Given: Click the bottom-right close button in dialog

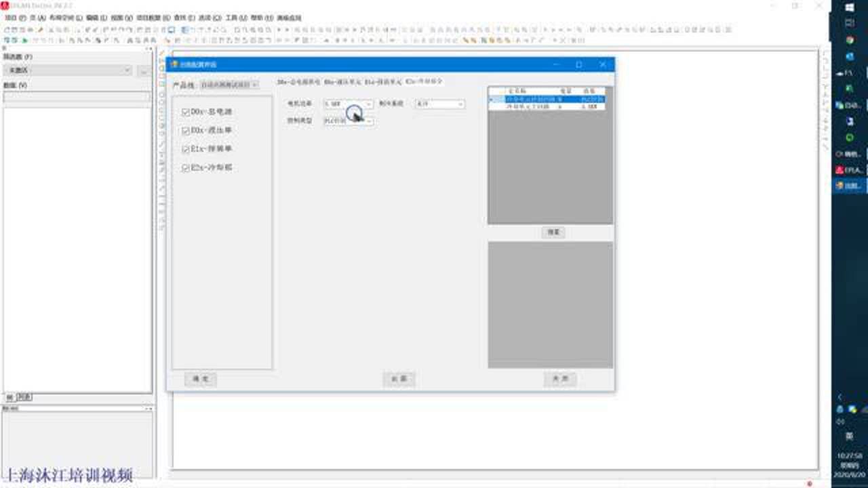Looking at the screenshot, I should pos(559,380).
